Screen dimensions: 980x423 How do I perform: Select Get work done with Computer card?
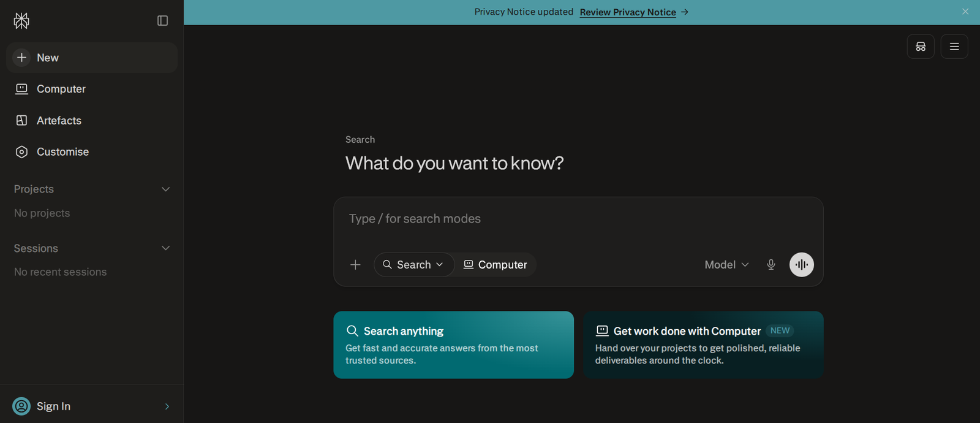703,345
